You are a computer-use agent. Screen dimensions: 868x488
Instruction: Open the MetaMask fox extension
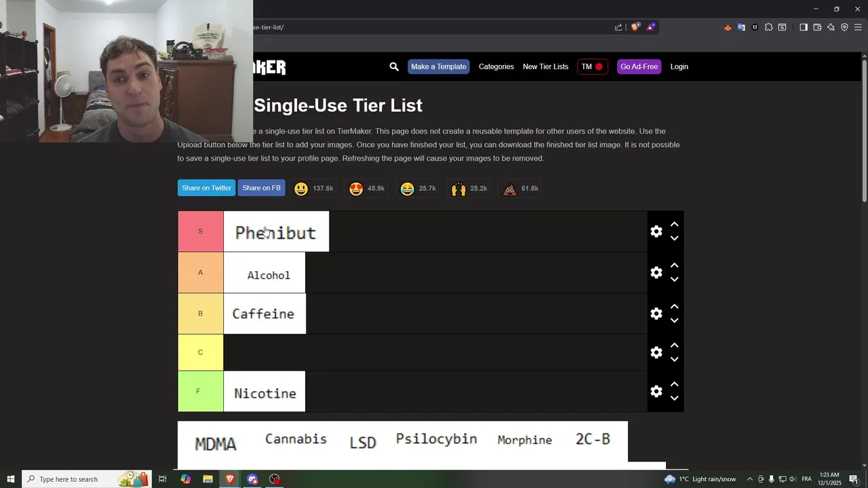pos(728,27)
